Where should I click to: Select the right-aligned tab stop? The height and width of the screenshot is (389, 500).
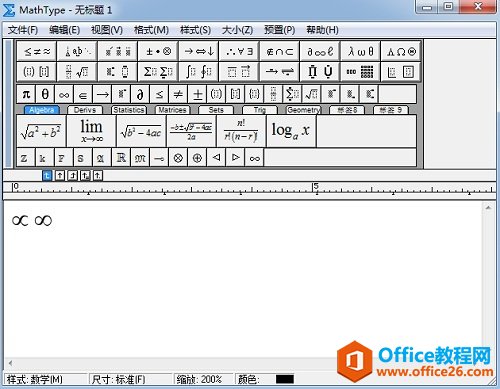72,175
